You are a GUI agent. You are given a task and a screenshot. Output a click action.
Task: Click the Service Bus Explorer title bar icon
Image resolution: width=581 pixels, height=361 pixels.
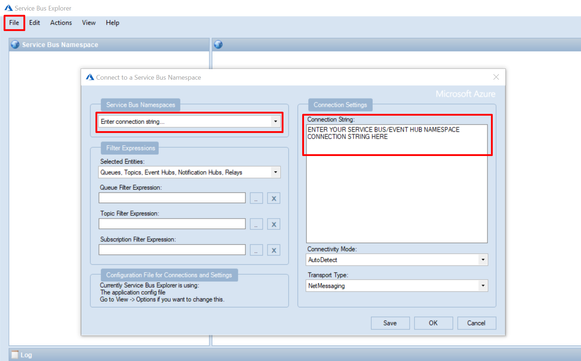point(8,8)
